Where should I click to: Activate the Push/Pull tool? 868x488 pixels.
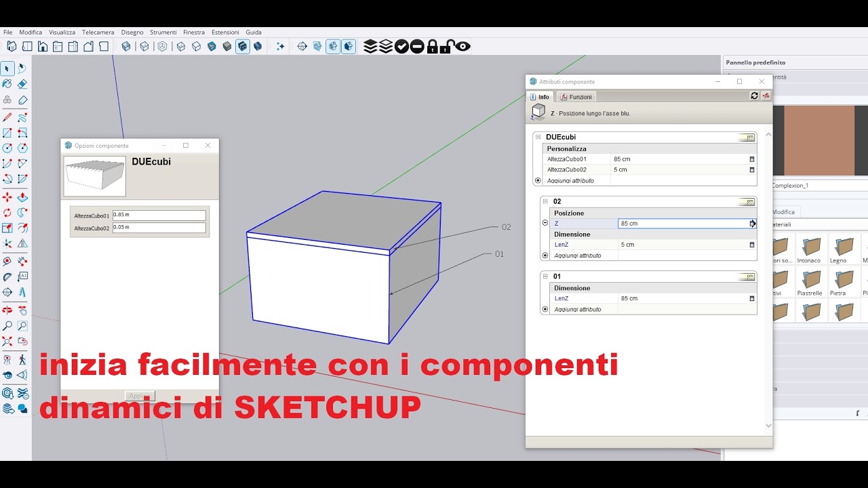(22, 197)
